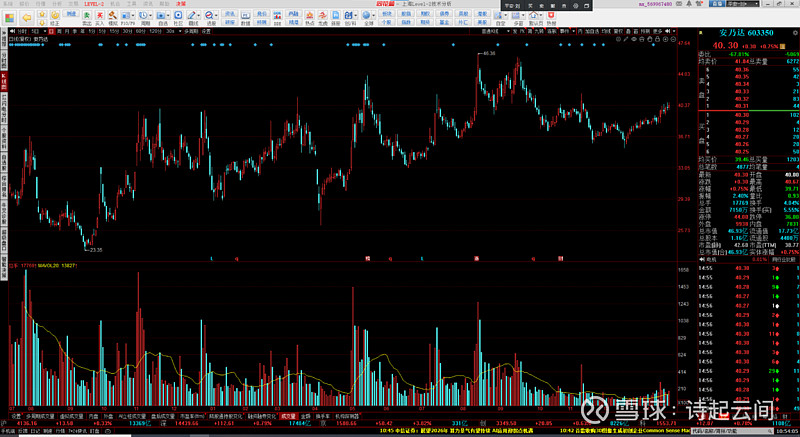The image size is (800, 437).
Task: Open the colorful home tiles icon
Action: [x=10, y=18]
